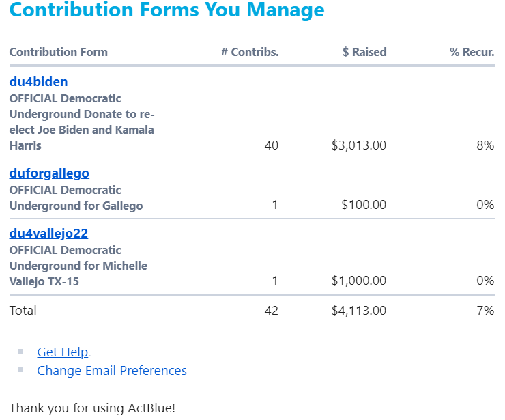The width and height of the screenshot is (505, 420).
Task: Follow the du4vallejo22 form link
Action: pos(48,234)
